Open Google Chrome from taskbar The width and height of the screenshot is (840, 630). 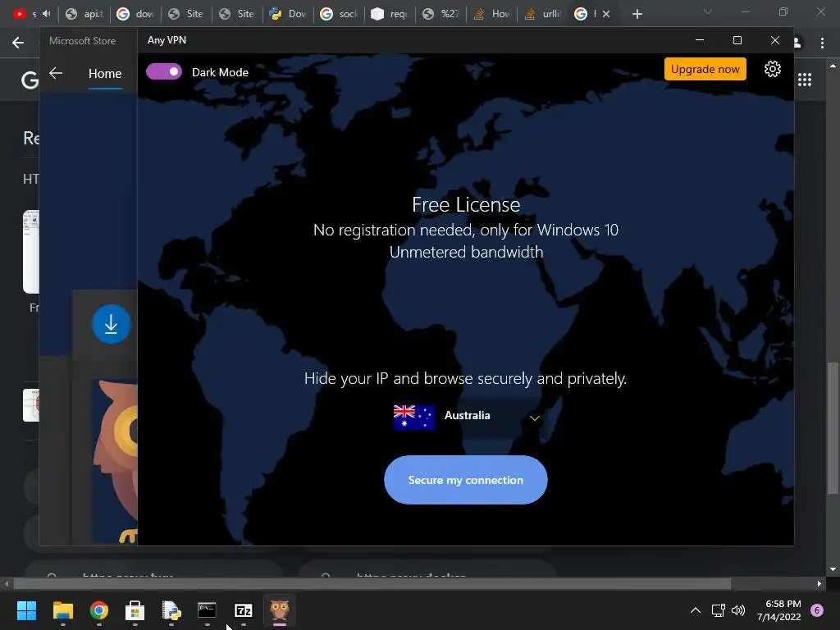point(99,610)
